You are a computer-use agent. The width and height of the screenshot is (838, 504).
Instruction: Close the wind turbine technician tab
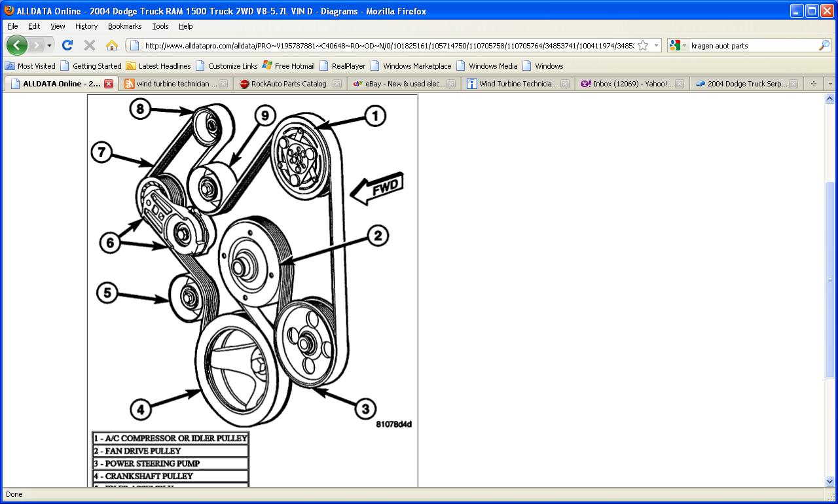coord(223,84)
